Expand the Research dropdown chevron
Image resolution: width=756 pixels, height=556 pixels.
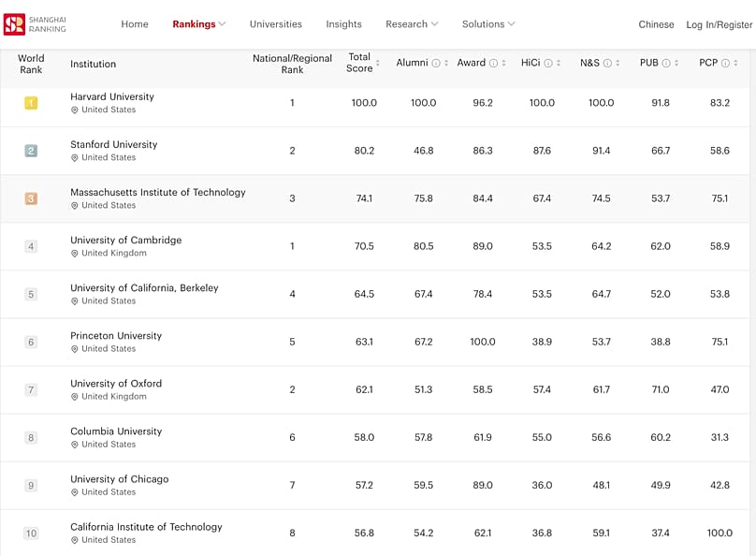coord(434,23)
